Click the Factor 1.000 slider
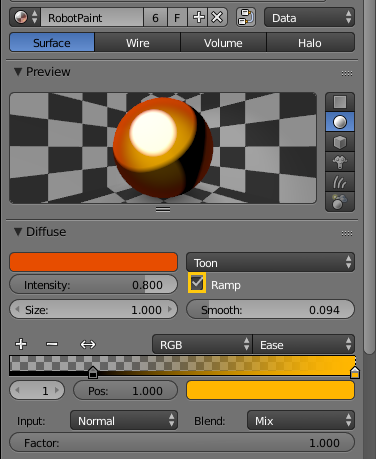The height and width of the screenshot is (459, 376). [x=182, y=442]
